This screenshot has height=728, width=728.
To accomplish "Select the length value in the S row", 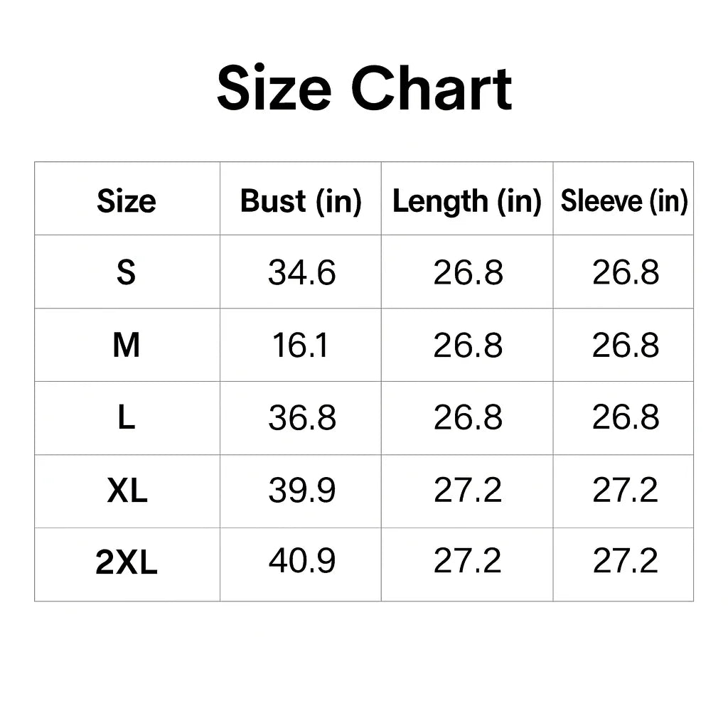I will (x=468, y=272).
